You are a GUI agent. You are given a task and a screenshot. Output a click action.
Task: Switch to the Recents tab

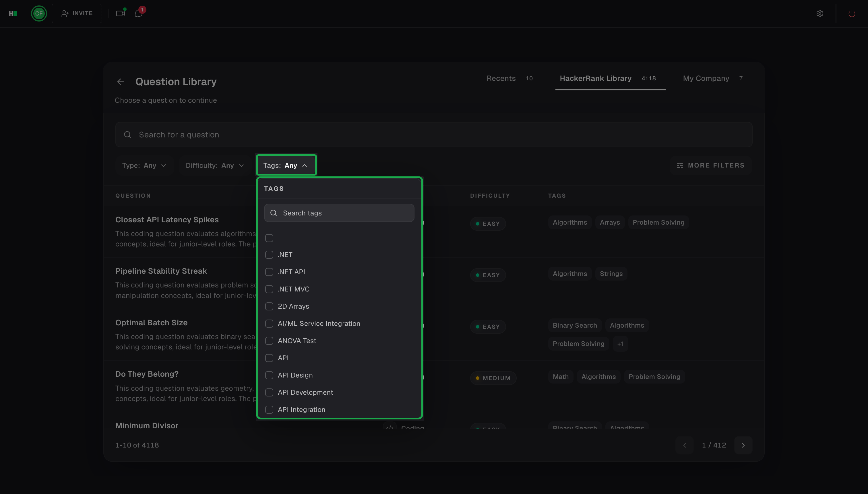pyautogui.click(x=509, y=78)
